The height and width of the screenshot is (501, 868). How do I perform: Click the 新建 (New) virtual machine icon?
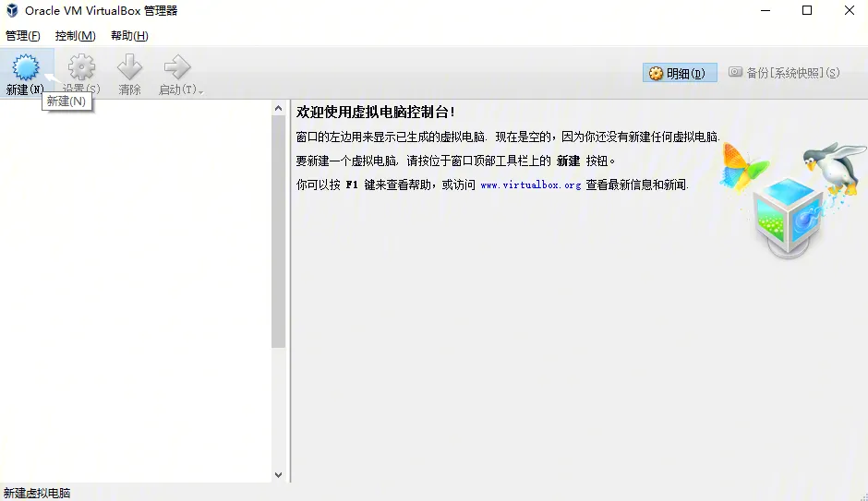click(x=25, y=67)
